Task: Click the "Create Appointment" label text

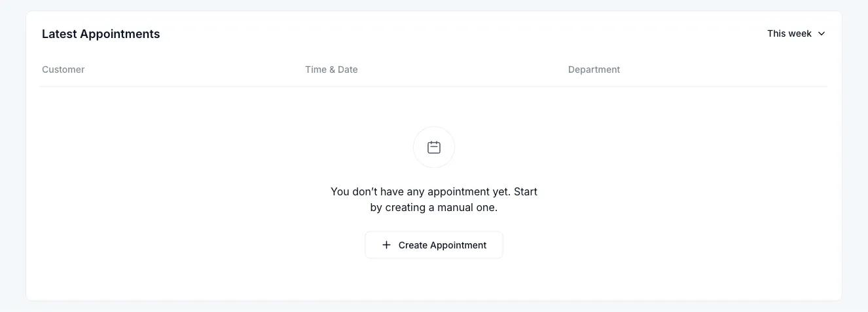Action: 443,245
